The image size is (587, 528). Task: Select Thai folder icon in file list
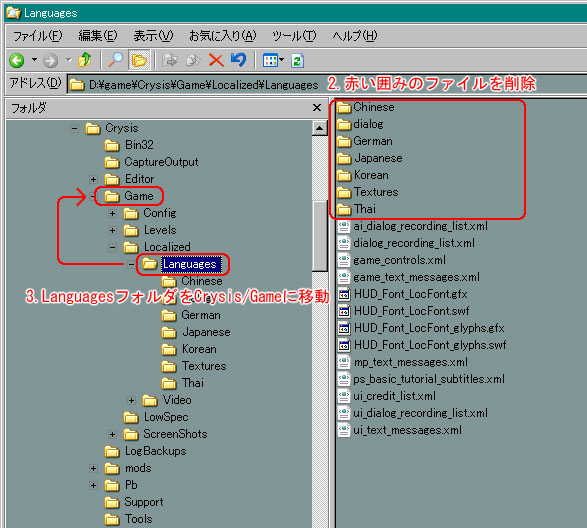click(343, 209)
